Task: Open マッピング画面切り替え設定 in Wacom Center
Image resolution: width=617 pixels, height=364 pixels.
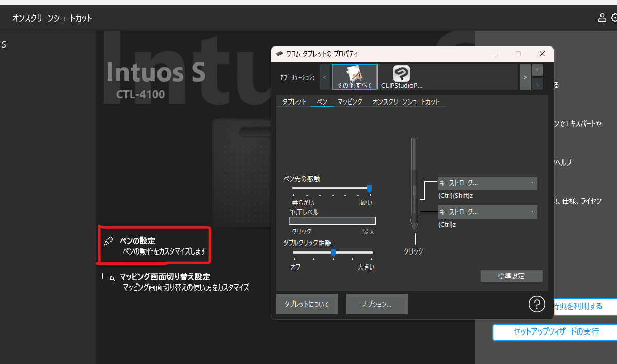Action: coord(176,282)
